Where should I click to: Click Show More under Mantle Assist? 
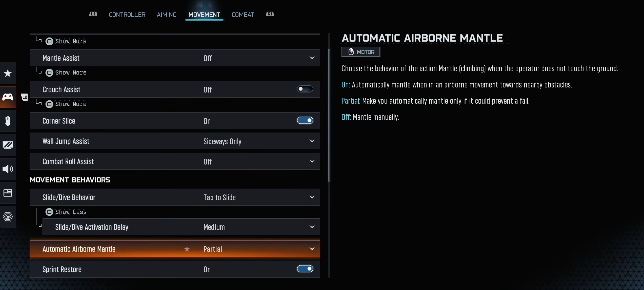click(66, 73)
